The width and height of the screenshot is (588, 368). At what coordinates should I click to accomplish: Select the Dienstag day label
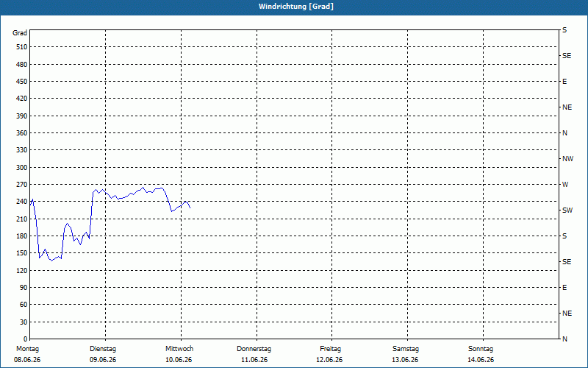coord(103,349)
